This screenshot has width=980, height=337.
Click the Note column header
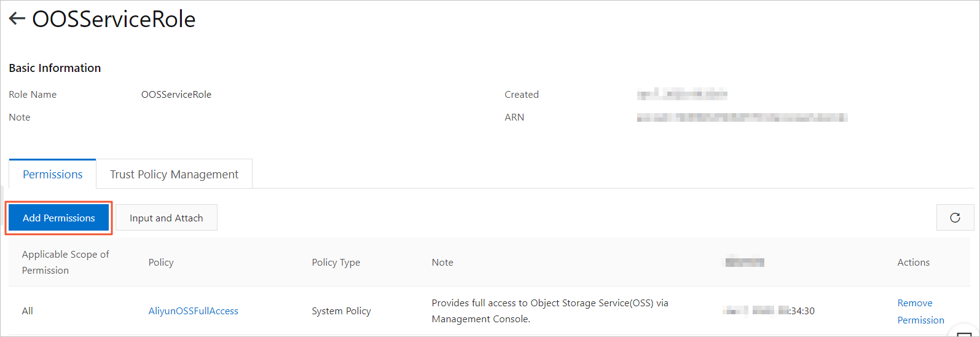click(x=442, y=262)
